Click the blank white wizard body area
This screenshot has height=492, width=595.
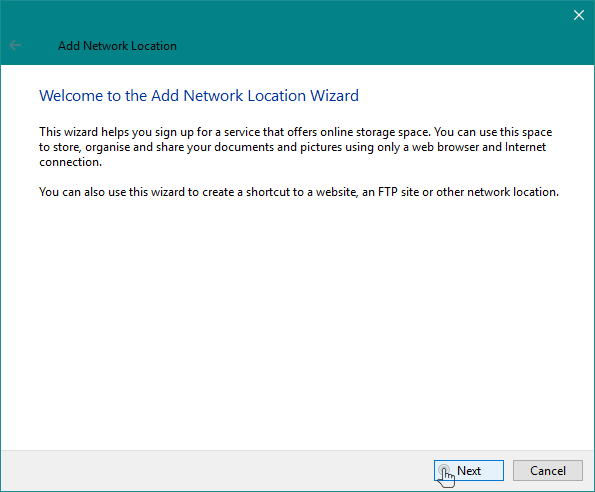(x=298, y=322)
